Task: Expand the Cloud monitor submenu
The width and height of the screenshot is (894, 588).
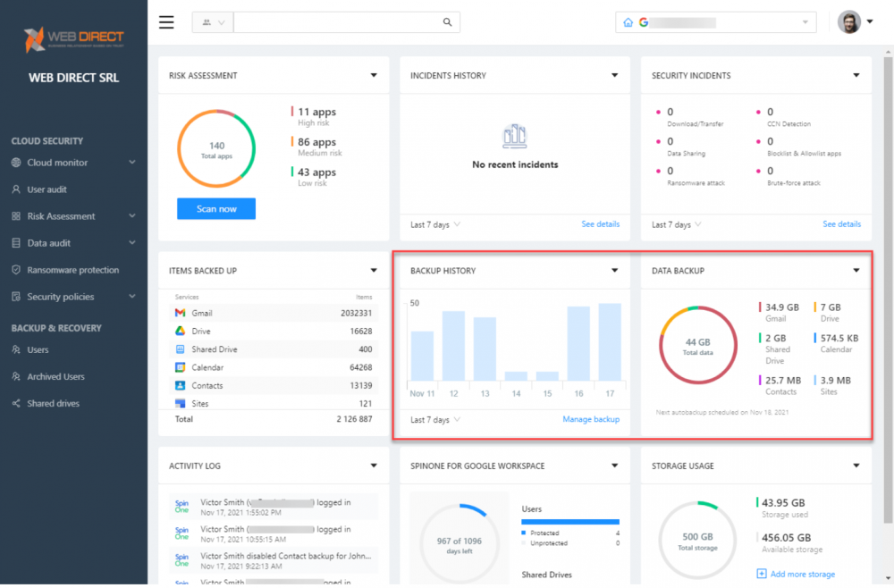Action: point(132,163)
